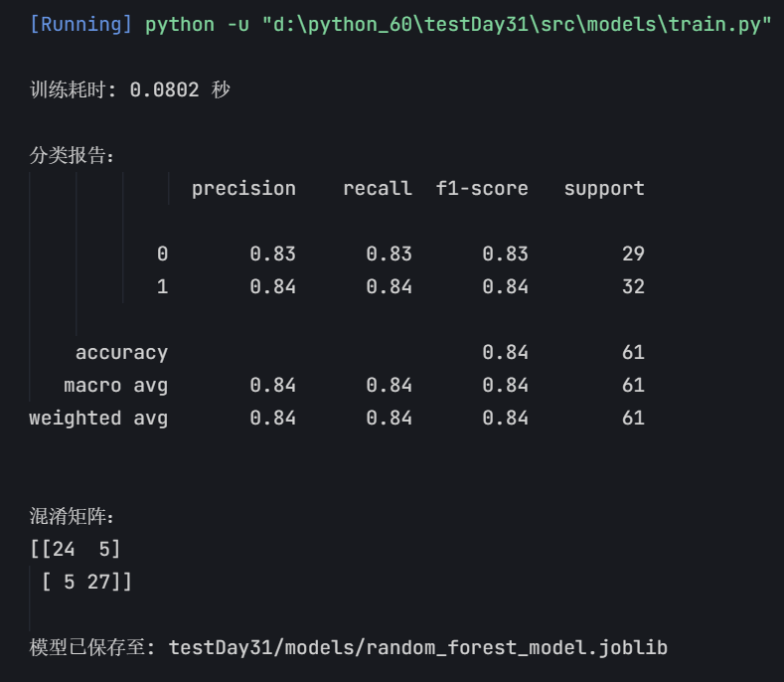Click macro avg recall 0.84
The width and height of the screenshot is (784, 682).
point(389,386)
